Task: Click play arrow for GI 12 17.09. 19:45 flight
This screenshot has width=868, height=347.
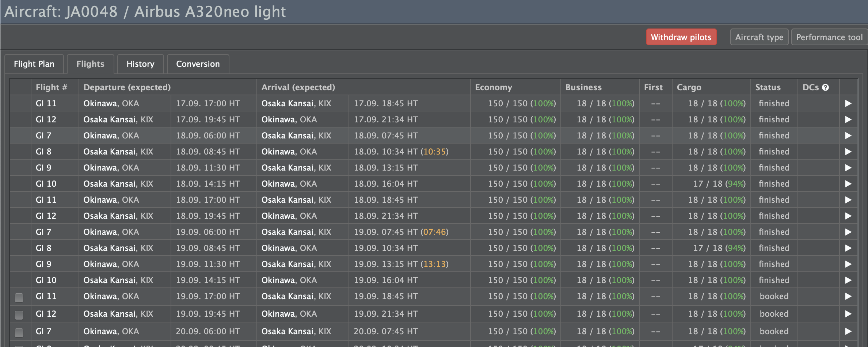Action: click(848, 120)
